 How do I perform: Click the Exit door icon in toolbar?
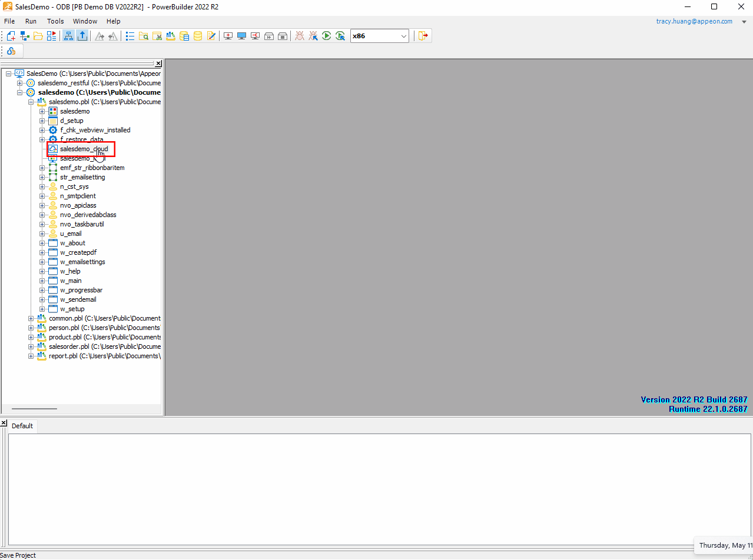[423, 36]
